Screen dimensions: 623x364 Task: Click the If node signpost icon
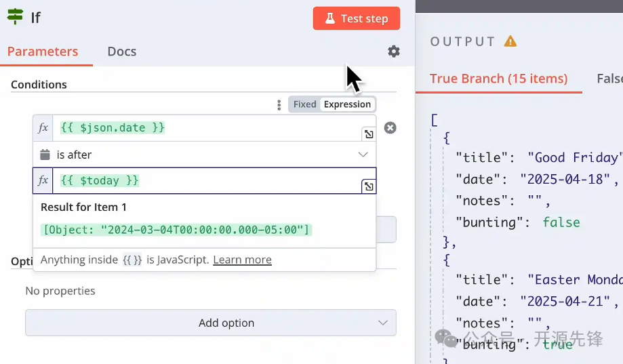(15, 17)
